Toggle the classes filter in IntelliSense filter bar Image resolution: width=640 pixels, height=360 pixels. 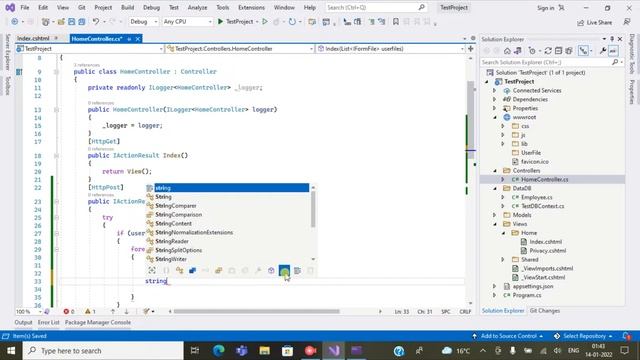[x=180, y=270]
